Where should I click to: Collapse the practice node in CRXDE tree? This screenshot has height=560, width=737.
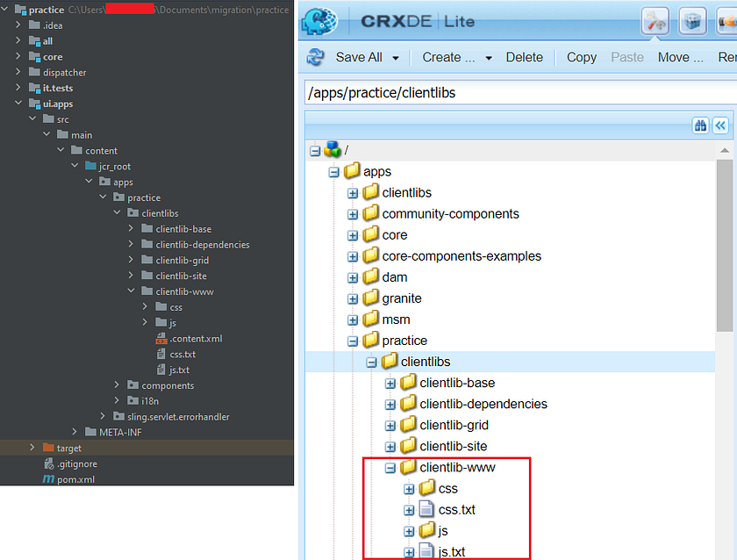coord(353,341)
